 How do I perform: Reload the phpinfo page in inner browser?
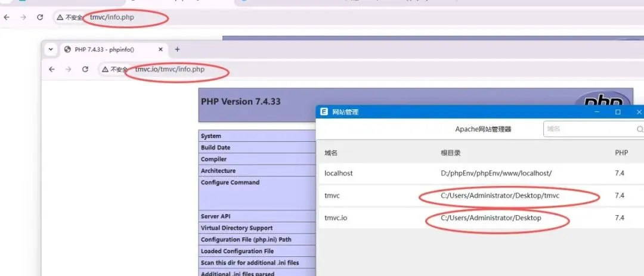coord(85,69)
